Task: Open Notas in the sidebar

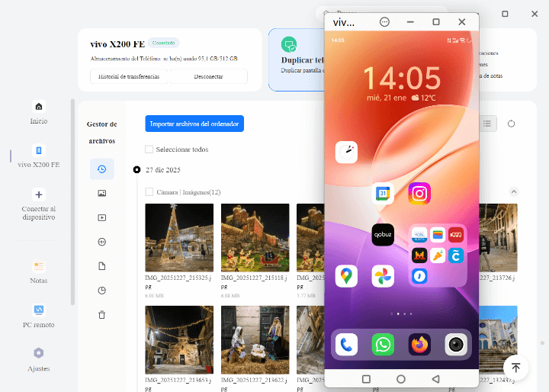Action: (x=39, y=272)
